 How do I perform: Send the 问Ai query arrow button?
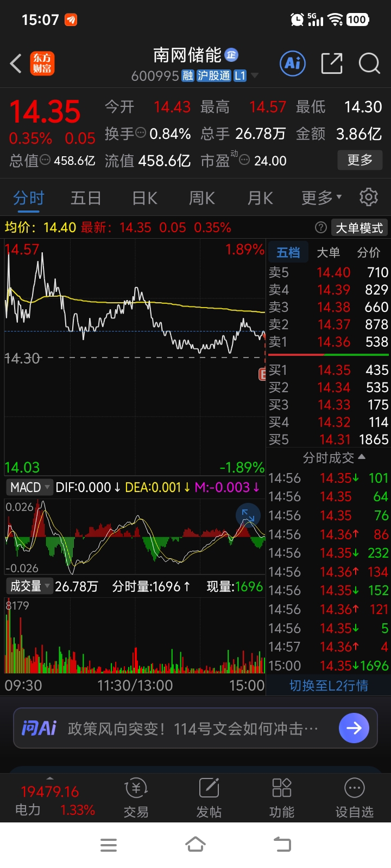point(354,728)
